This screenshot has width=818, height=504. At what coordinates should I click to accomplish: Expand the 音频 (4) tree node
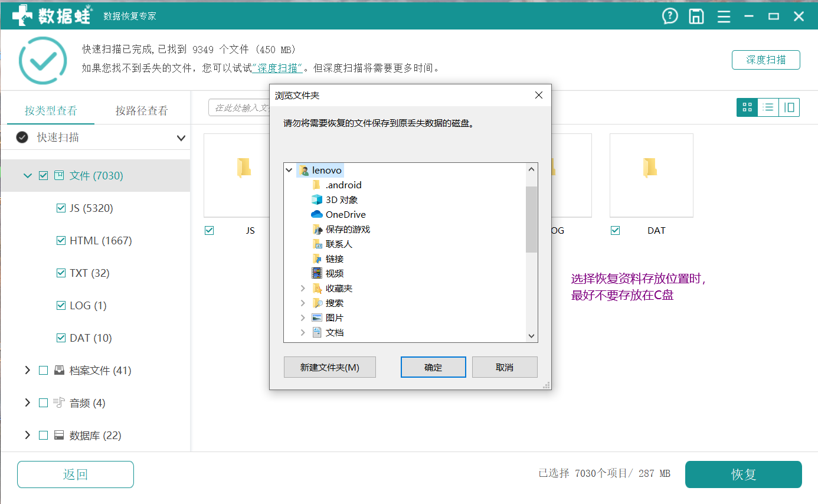point(27,403)
